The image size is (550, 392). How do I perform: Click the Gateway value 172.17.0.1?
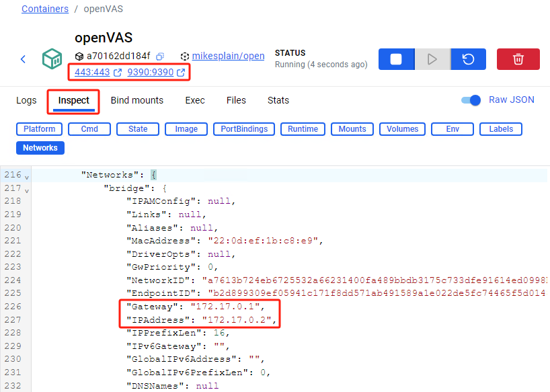[225, 307]
